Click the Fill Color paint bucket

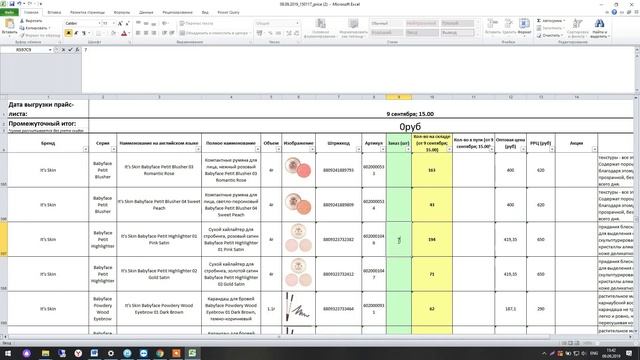113,33
